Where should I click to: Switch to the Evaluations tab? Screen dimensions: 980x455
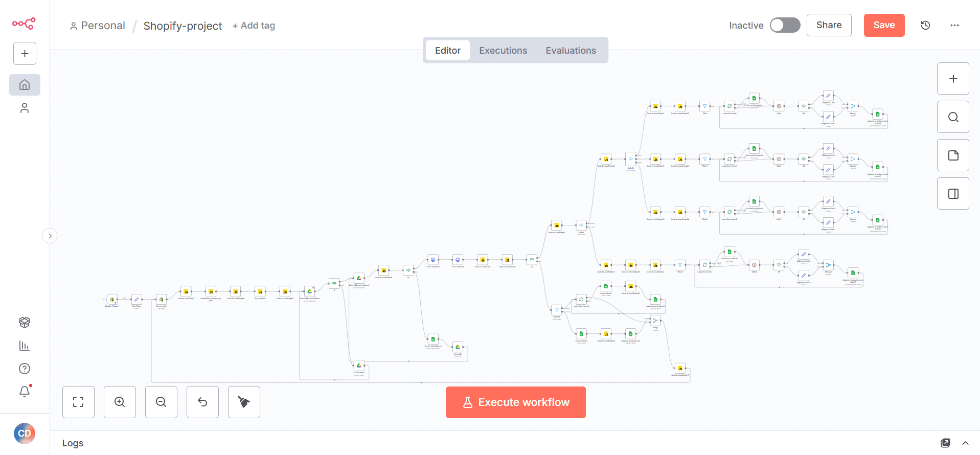click(571, 50)
